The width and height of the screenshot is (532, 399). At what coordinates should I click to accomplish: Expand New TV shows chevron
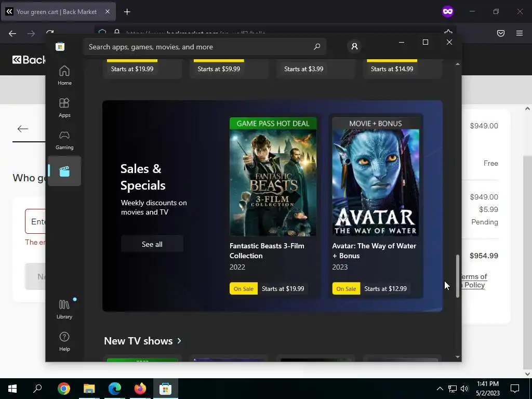click(179, 341)
